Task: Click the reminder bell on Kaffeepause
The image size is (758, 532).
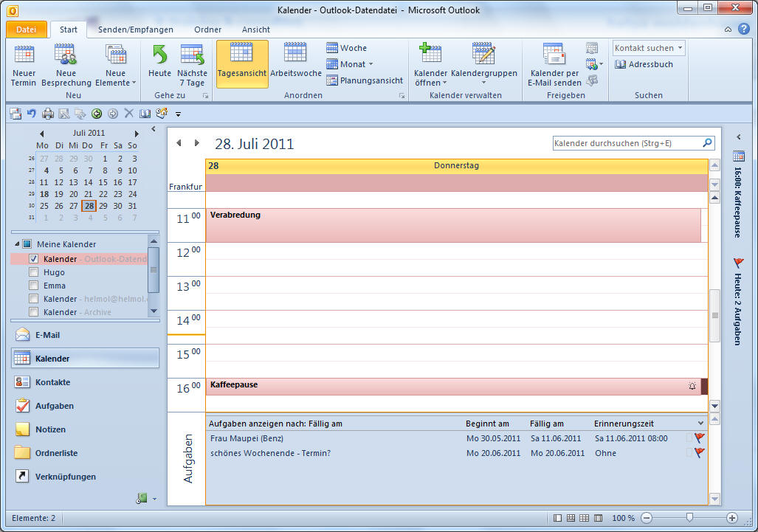Action: click(692, 386)
